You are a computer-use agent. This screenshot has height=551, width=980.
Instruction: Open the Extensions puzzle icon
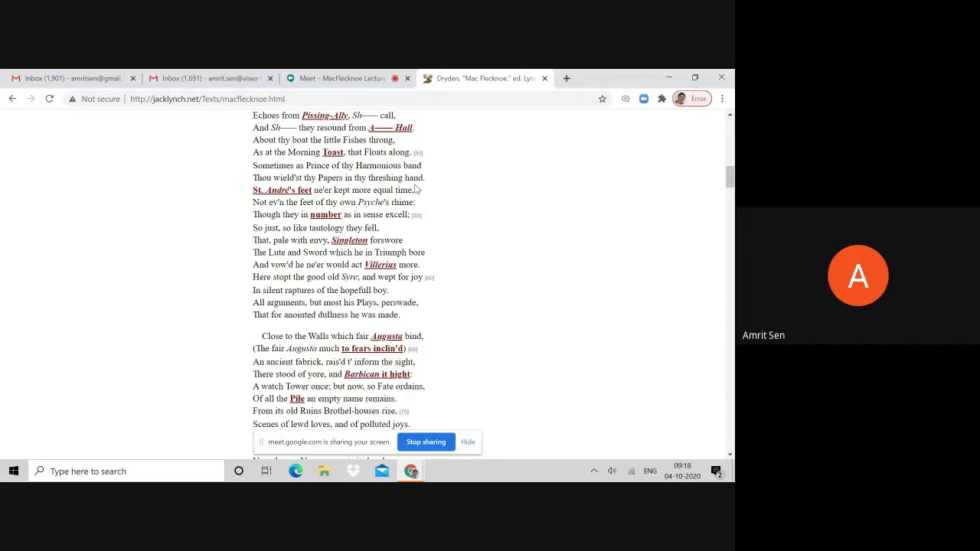[x=662, y=99]
